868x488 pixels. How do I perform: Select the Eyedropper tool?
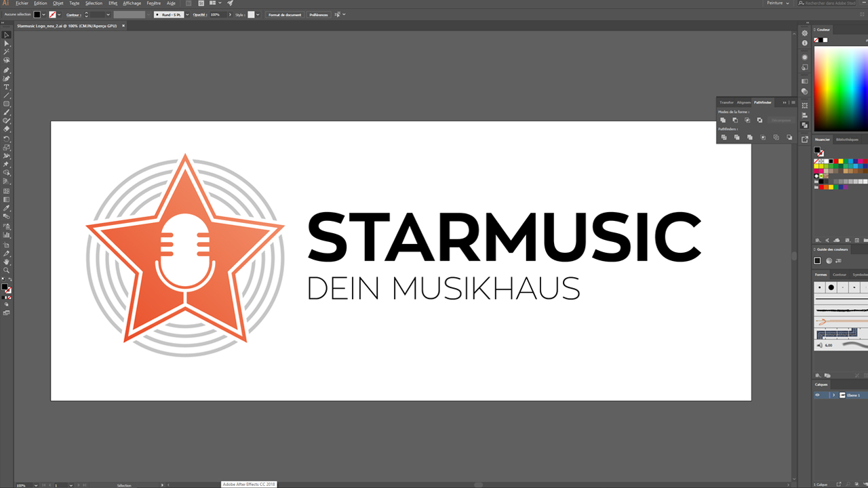(x=7, y=208)
